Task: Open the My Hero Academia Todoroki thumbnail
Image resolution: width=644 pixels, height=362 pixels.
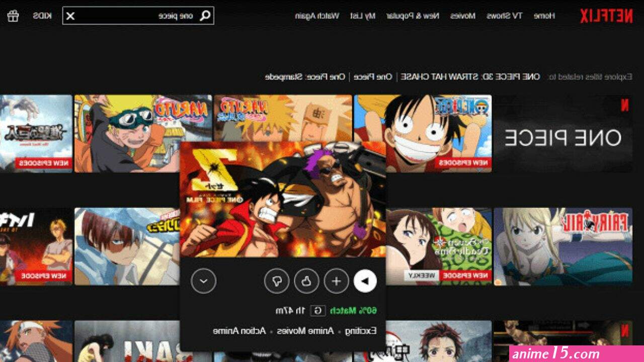Action: point(127,246)
